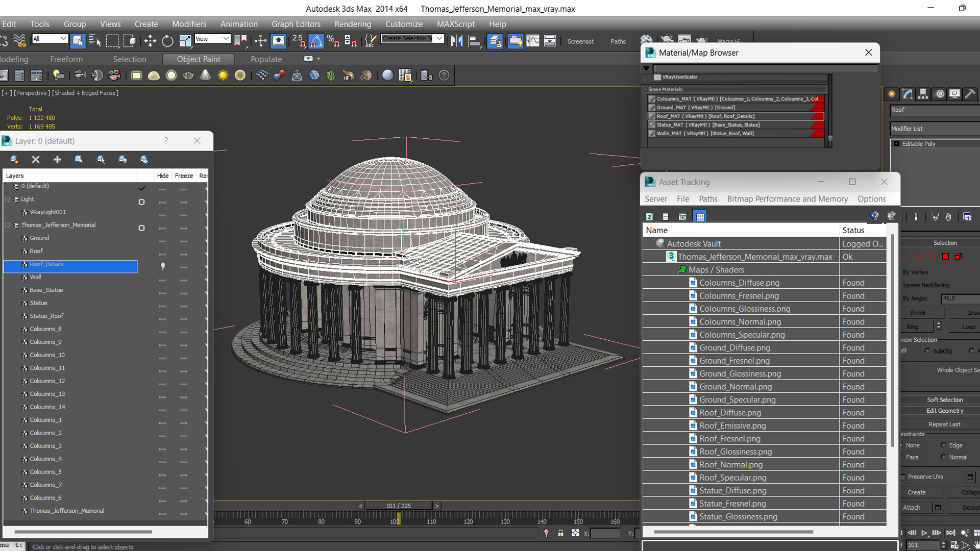Open the Graph Editors menu
Image resolution: width=980 pixels, height=551 pixels.
coord(296,24)
